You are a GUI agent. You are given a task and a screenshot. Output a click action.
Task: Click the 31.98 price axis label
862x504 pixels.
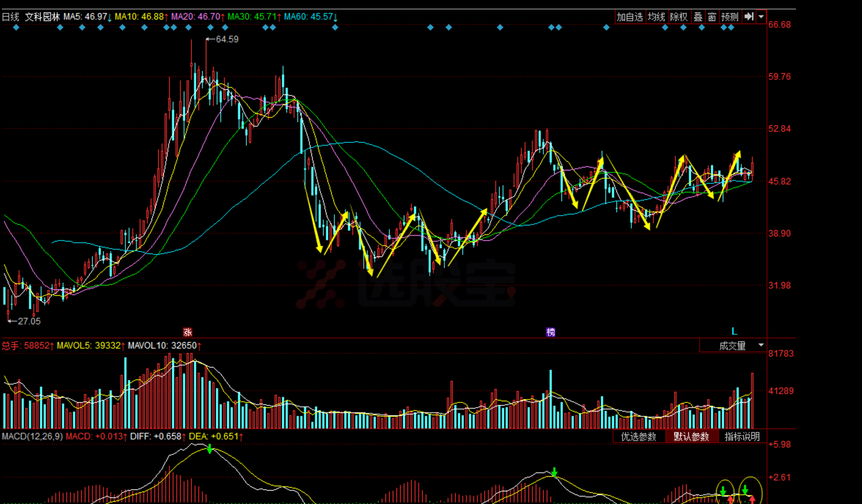pyautogui.click(x=780, y=286)
